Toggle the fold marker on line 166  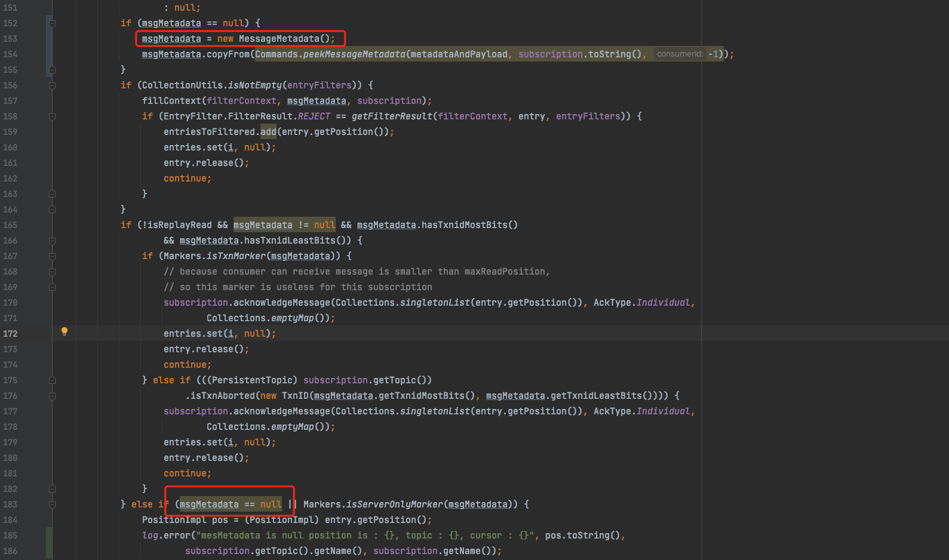click(52, 241)
